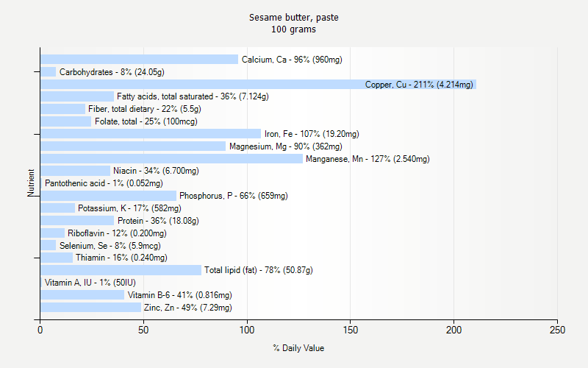
Task: Click the Protein 36% label
Action: coord(158,220)
